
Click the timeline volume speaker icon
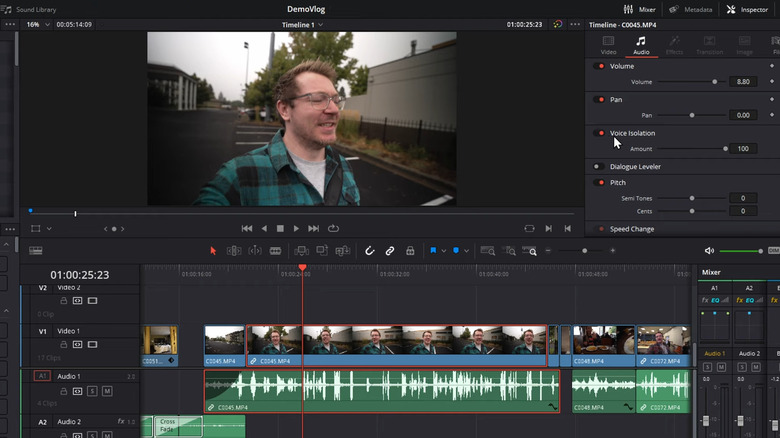click(709, 251)
